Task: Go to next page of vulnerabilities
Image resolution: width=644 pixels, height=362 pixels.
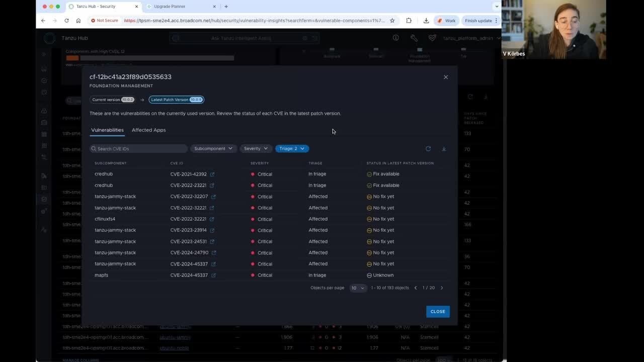Action: coord(442,288)
